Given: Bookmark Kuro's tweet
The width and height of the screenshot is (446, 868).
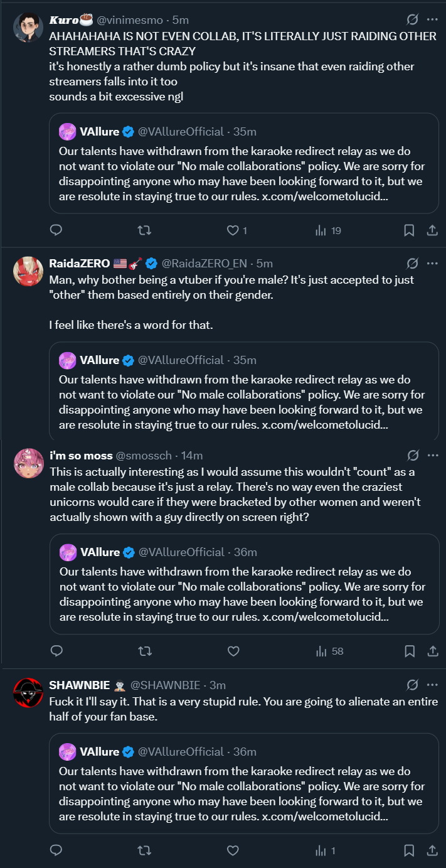Looking at the screenshot, I should [409, 230].
